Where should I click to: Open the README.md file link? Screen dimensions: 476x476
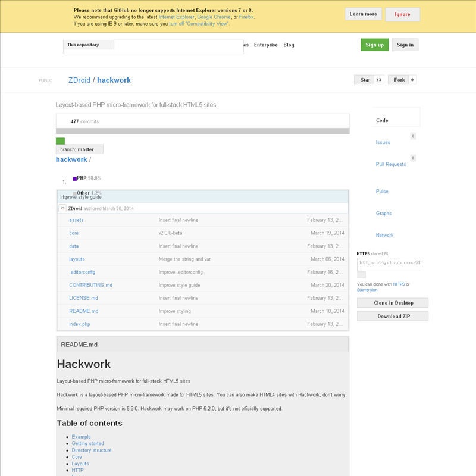[84, 311]
